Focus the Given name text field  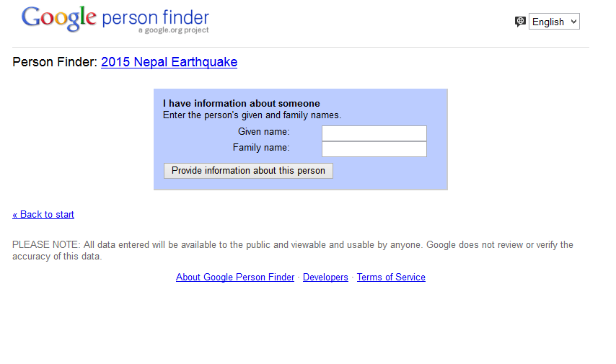[x=374, y=133]
